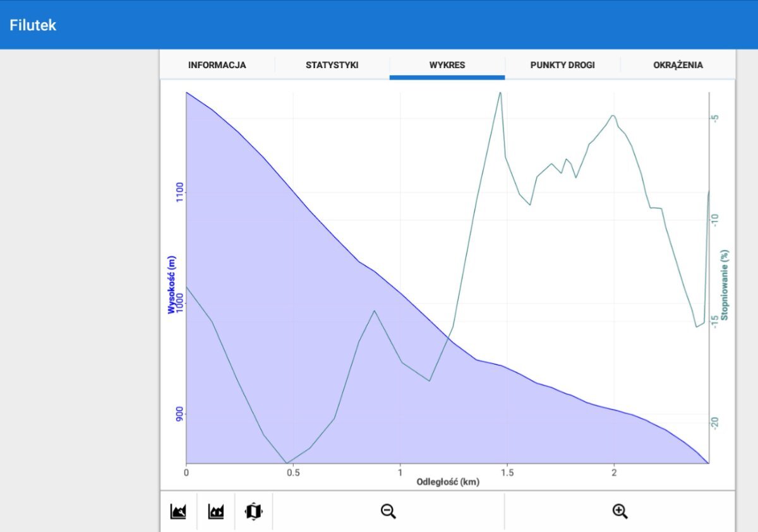This screenshot has height=532, width=758.
Task: Select the WYKRES tab
Action: (x=447, y=65)
